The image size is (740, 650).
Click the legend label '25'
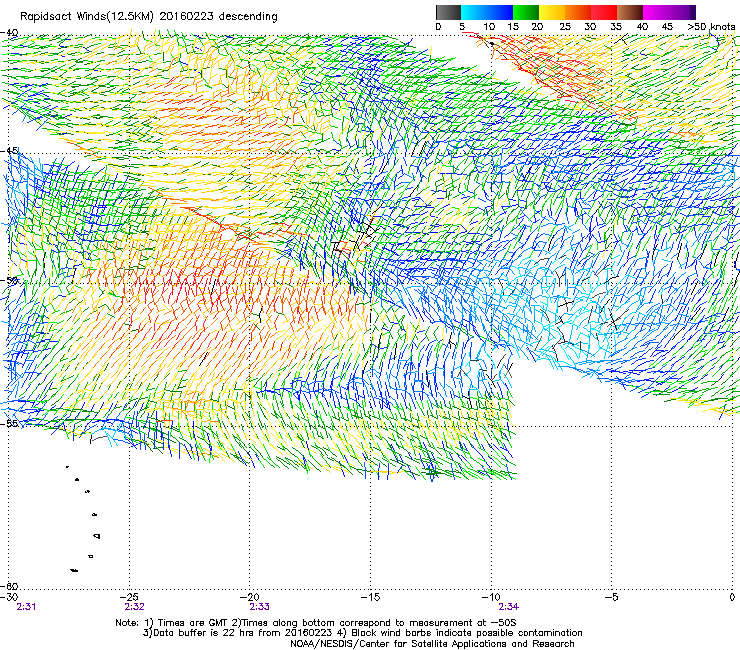[565, 27]
